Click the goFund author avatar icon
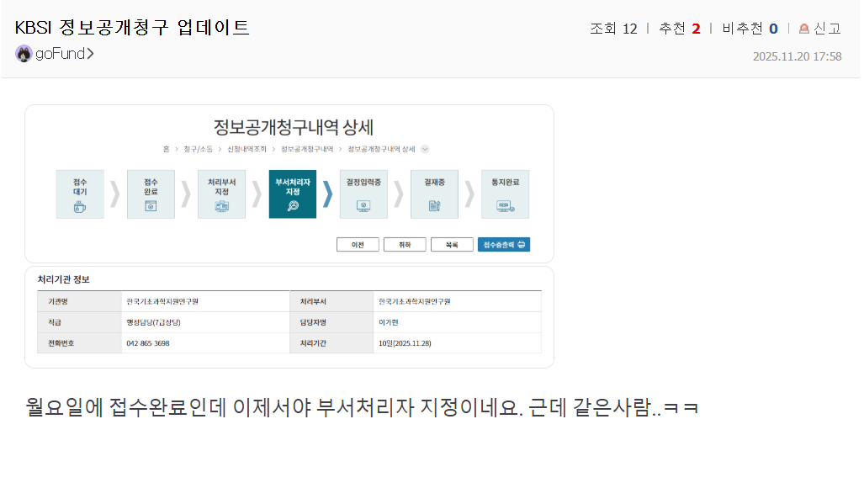Screen dimensions: 864x504 [x=24, y=54]
